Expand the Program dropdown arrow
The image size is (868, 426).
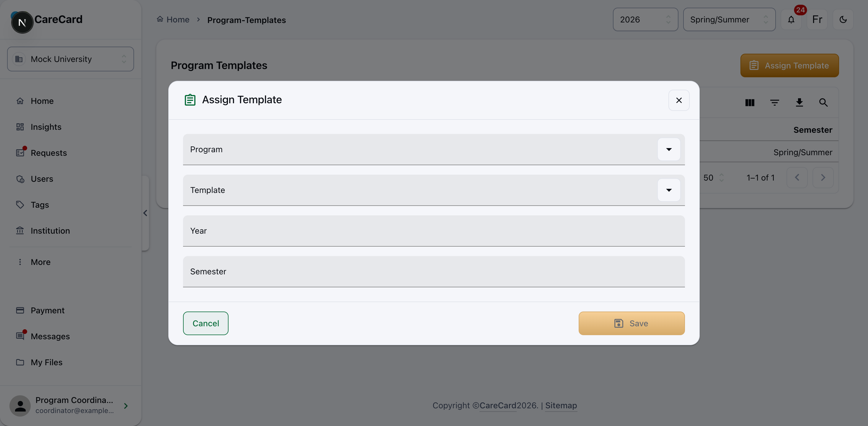[668, 149]
